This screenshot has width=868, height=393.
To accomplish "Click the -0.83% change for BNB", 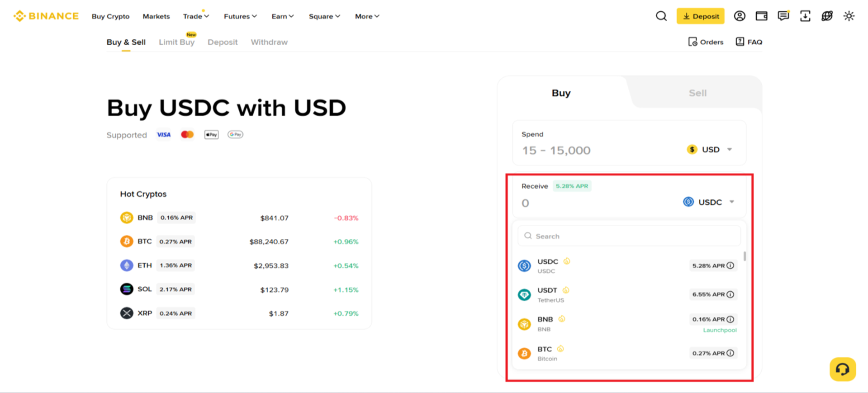I will click(x=346, y=218).
